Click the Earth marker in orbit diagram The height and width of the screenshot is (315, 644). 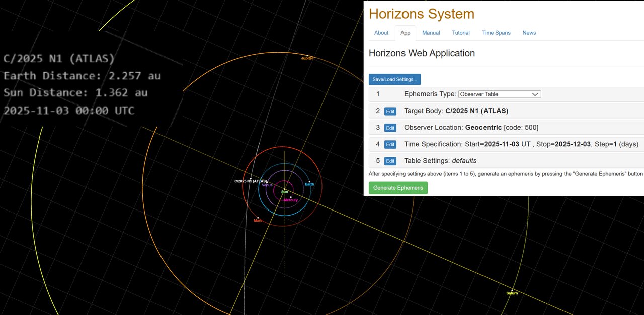pos(309,182)
